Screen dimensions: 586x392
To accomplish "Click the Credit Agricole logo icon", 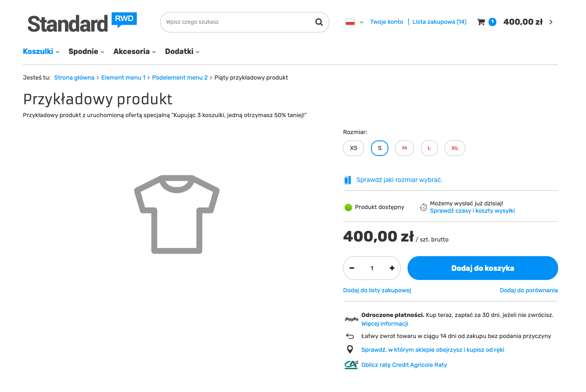I will tap(351, 365).
